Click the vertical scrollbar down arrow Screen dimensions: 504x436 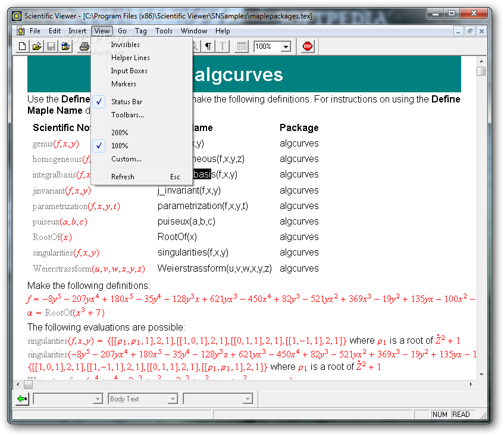[x=481, y=375]
